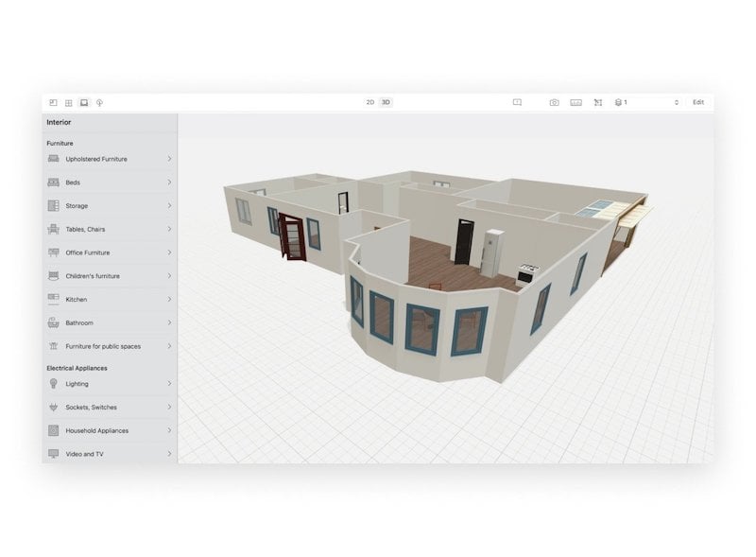Open the Beds category label
Image resolution: width=756 pixels, height=557 pixels.
point(73,183)
